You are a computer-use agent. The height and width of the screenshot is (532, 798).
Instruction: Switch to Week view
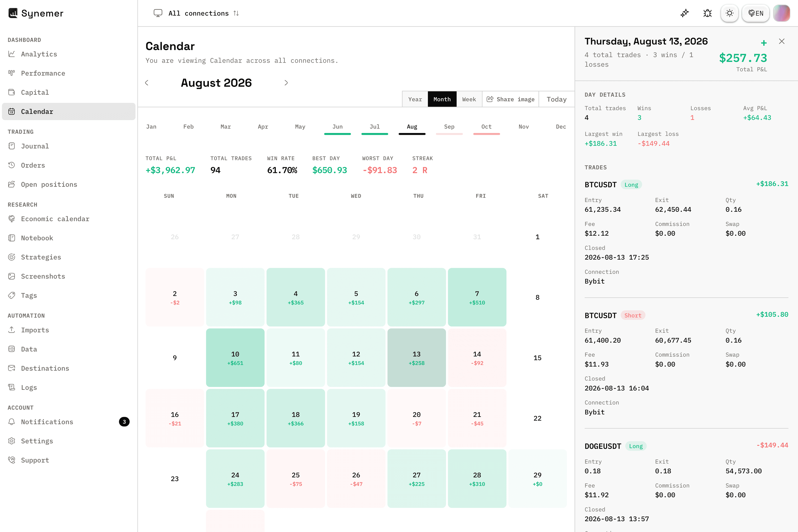[x=469, y=99]
